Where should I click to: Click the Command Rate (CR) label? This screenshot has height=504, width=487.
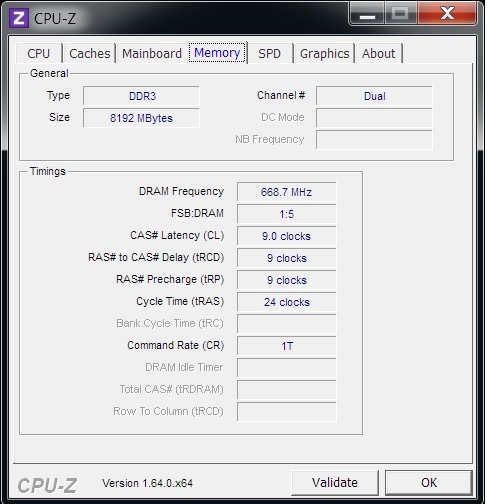(x=176, y=345)
